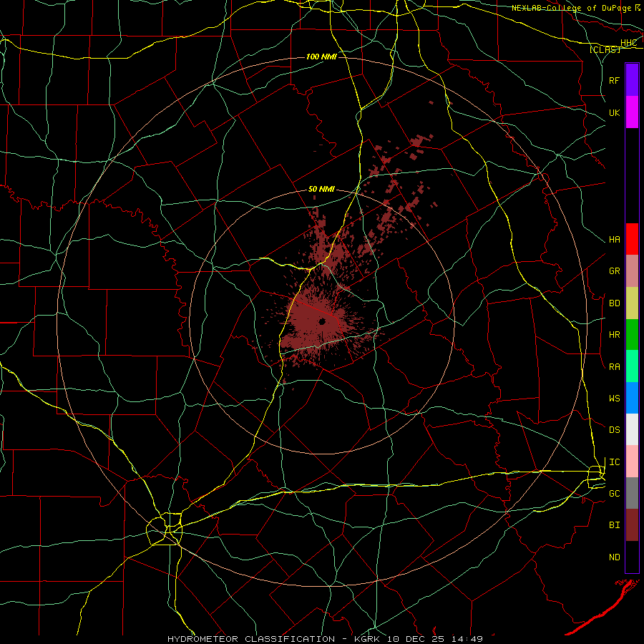This screenshot has width=644, height=644.
Task: Click the DS white legend swatch
Action: coord(632,429)
